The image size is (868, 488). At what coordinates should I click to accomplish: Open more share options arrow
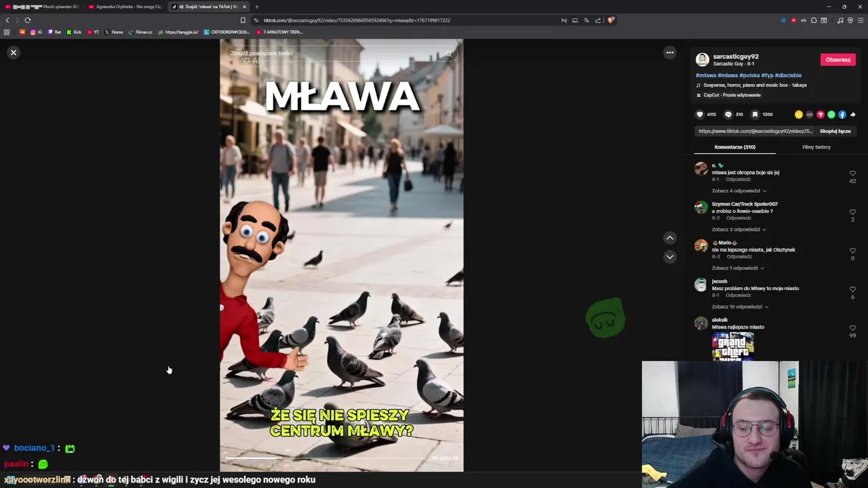853,115
